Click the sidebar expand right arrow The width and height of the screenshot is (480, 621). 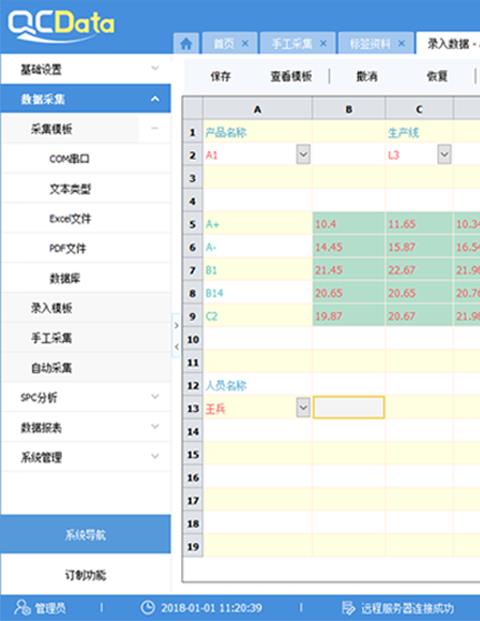point(176,326)
